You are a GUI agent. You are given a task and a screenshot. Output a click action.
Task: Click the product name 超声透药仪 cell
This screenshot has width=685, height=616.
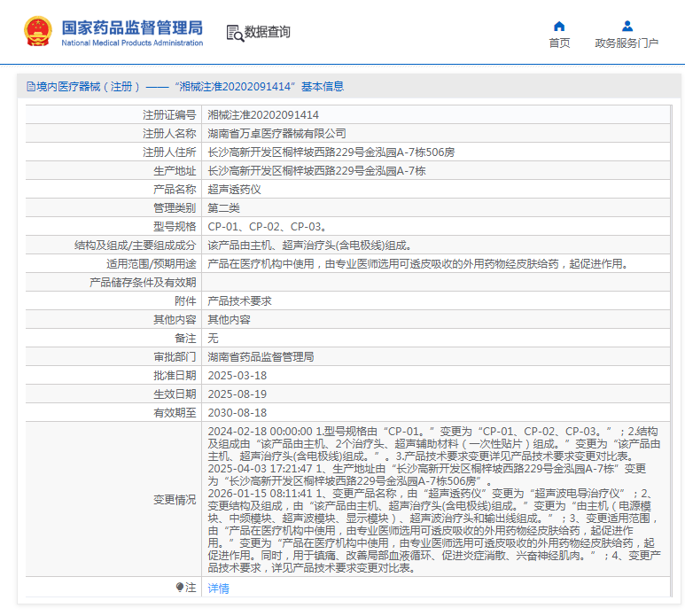[234, 190]
